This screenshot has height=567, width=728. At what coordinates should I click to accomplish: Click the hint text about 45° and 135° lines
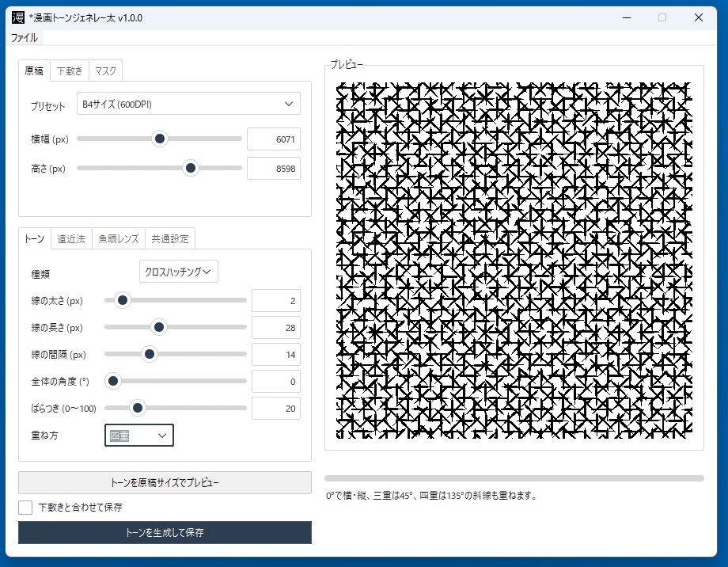(x=432, y=496)
